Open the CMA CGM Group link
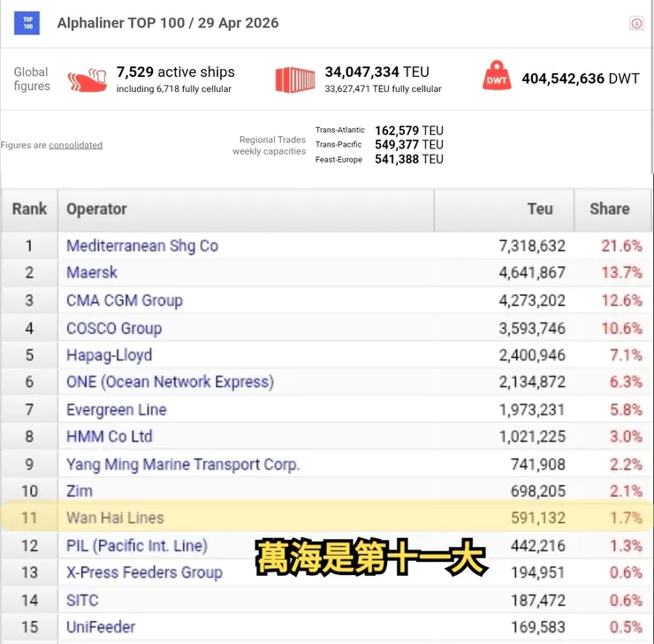Screen dimensions: 654x644 [125, 300]
